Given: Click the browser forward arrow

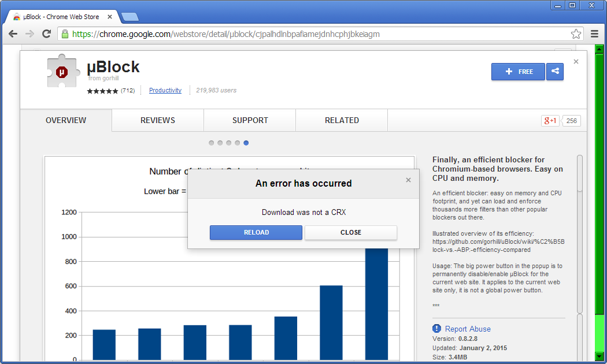Looking at the screenshot, I should pos(29,34).
